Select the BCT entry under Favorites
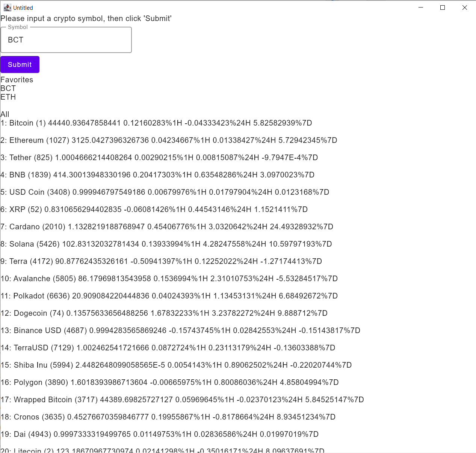This screenshot has height=453, width=476. (8, 88)
